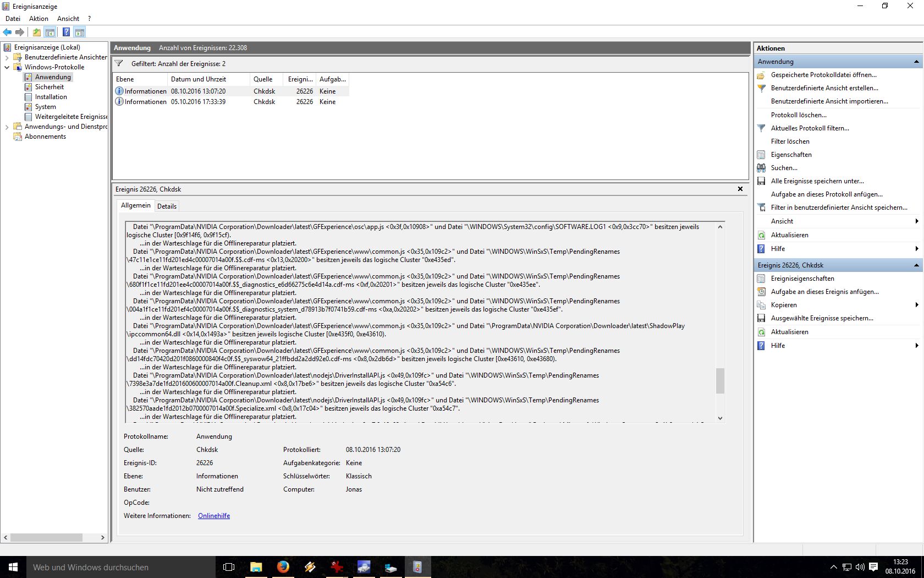This screenshot has height=578, width=924.
Task: Click the info icon of 05.10.2016 event
Action: pos(119,102)
